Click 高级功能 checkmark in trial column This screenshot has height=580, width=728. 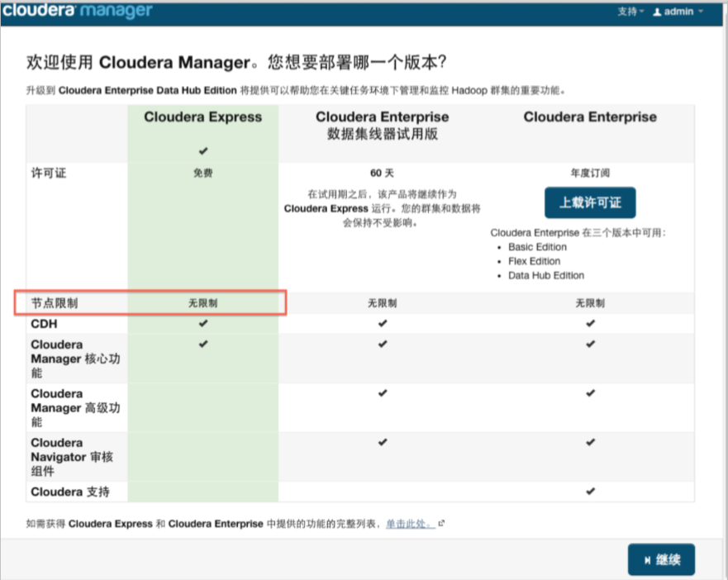coord(382,393)
